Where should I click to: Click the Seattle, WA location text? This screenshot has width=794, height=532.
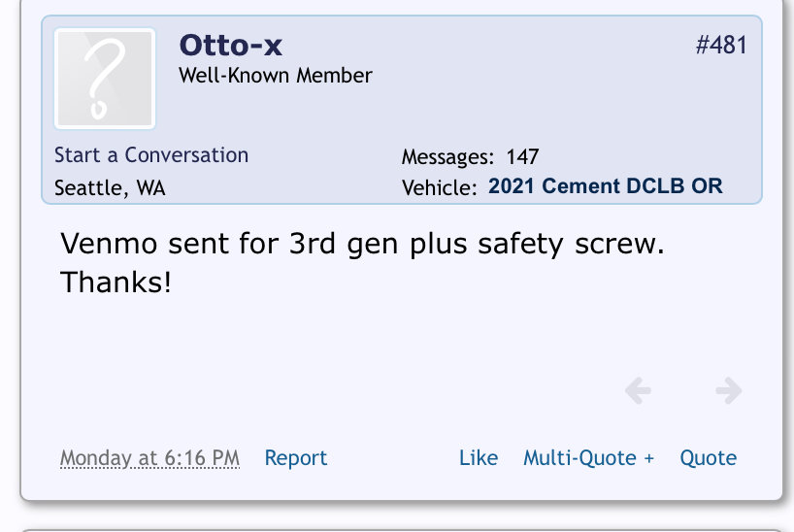[110, 188]
